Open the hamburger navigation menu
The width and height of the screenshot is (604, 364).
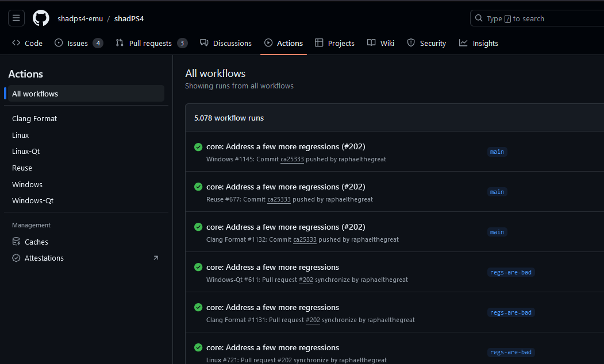(16, 18)
